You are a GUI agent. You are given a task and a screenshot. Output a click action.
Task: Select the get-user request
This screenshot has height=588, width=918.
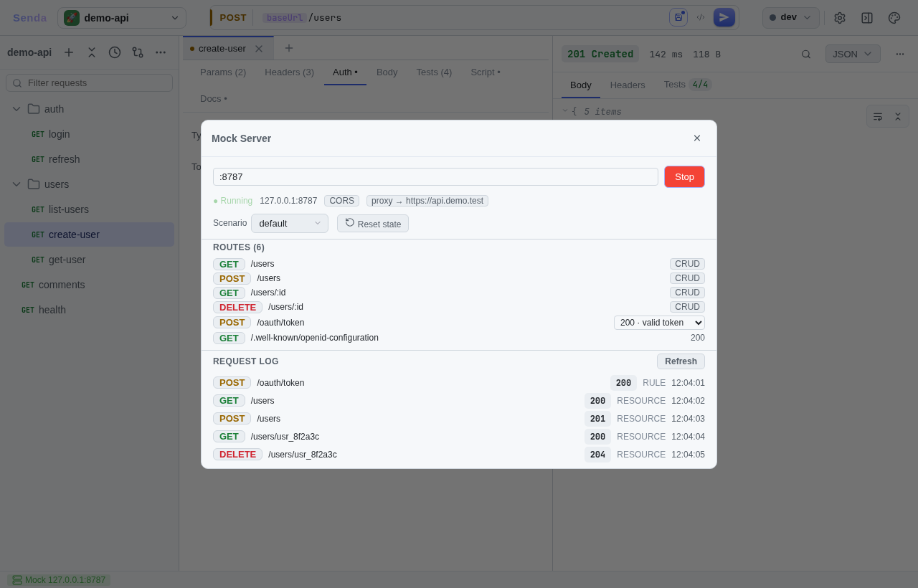pos(89,260)
